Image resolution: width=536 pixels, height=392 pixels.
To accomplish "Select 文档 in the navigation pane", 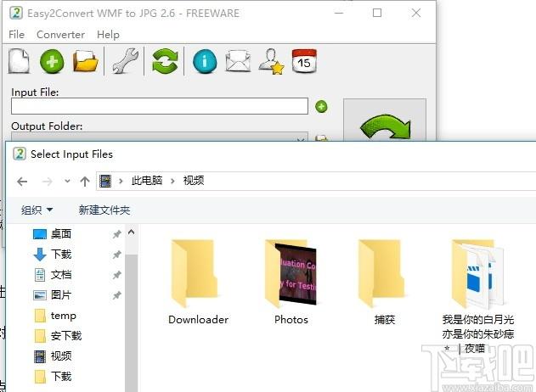I will (x=61, y=275).
